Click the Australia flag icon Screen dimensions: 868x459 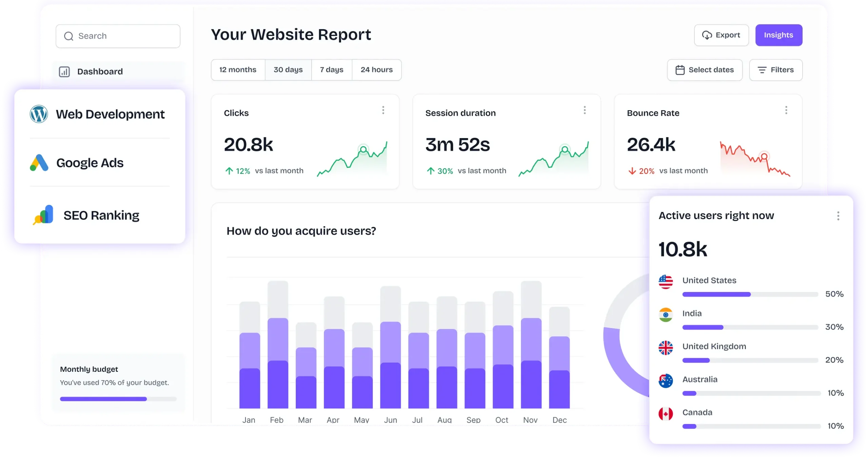666,381
